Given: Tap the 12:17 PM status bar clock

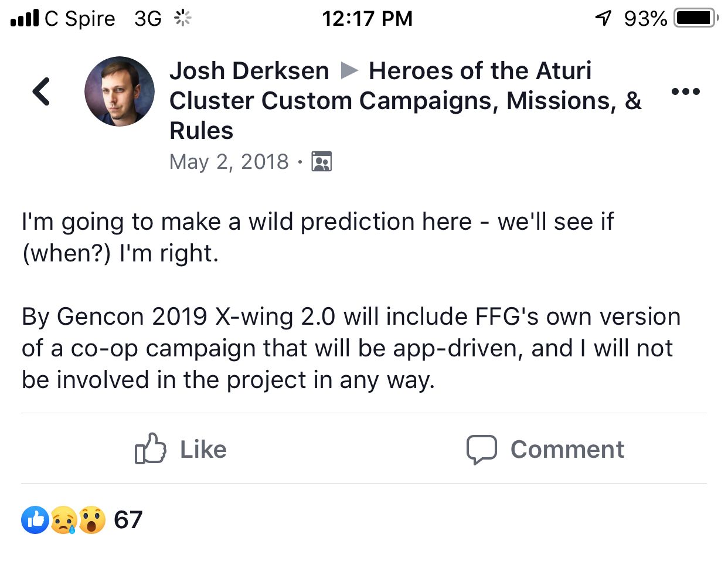Looking at the screenshot, I should [367, 18].
